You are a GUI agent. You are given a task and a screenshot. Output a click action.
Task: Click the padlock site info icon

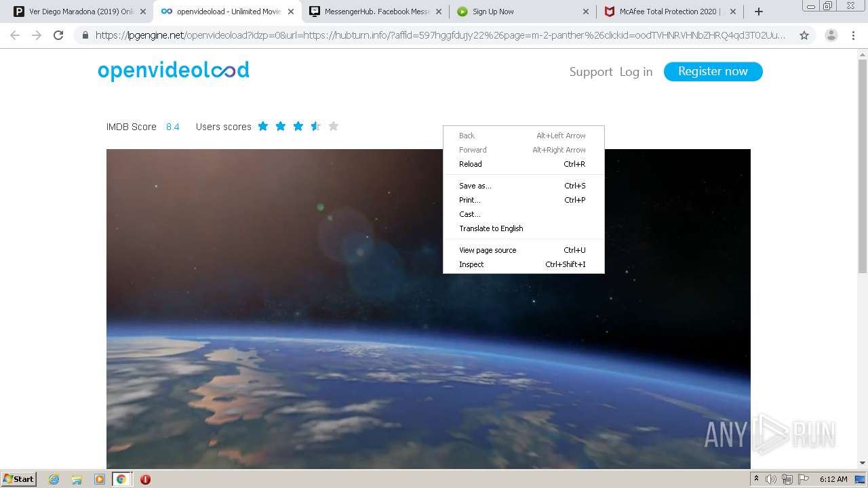[x=85, y=35]
